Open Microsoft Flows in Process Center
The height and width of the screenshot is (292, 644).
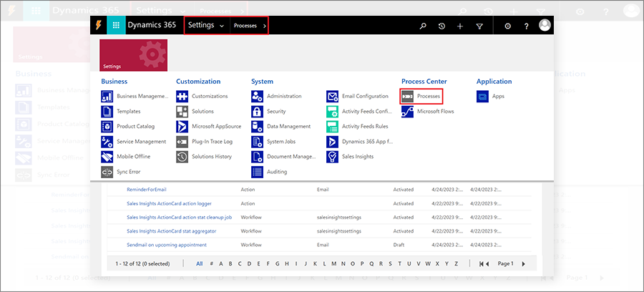(x=435, y=111)
